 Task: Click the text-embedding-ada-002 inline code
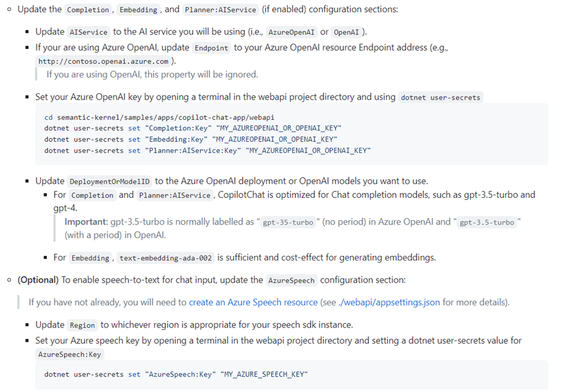pyautogui.click(x=166, y=258)
